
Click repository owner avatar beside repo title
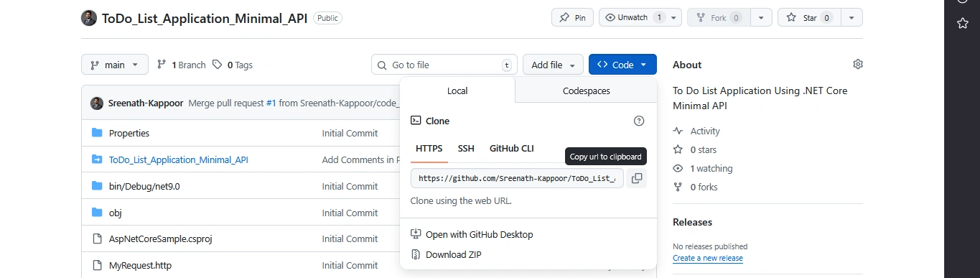click(89, 18)
